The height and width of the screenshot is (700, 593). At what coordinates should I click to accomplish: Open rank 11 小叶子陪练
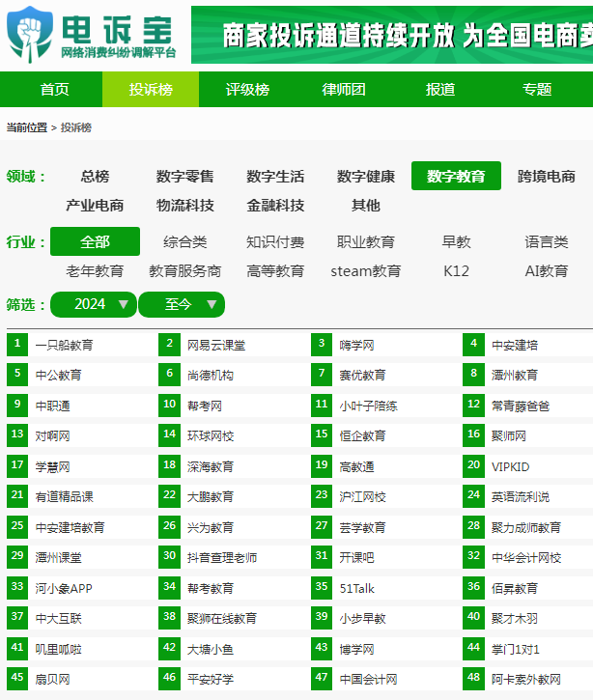coord(368,406)
